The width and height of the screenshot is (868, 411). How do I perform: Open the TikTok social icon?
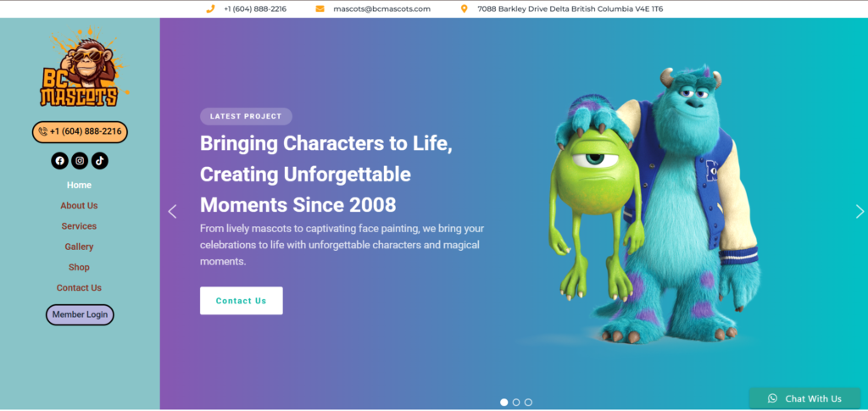click(x=100, y=161)
